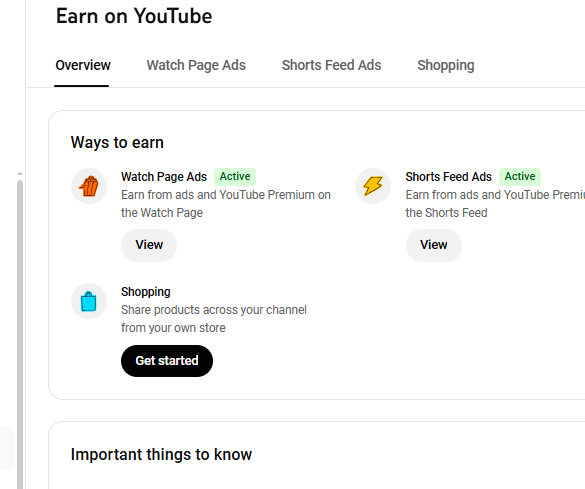Select the Overview tab
585x489 pixels.
click(83, 65)
